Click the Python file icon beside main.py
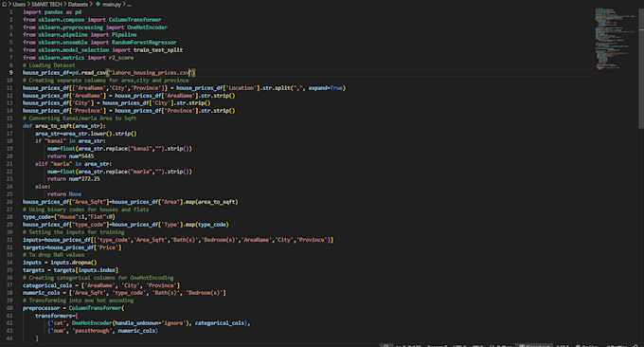This screenshot has height=347, width=644. (98, 4)
